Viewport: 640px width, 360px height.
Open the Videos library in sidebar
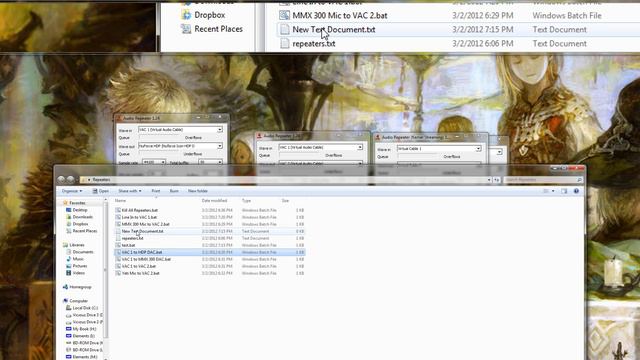76,273
